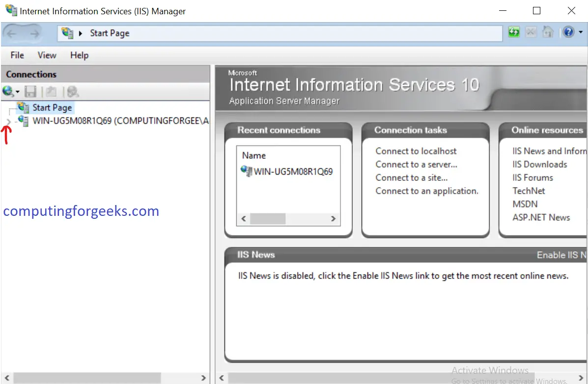The width and height of the screenshot is (588, 384).
Task: Click the Save Connections disk icon
Action: point(30,91)
